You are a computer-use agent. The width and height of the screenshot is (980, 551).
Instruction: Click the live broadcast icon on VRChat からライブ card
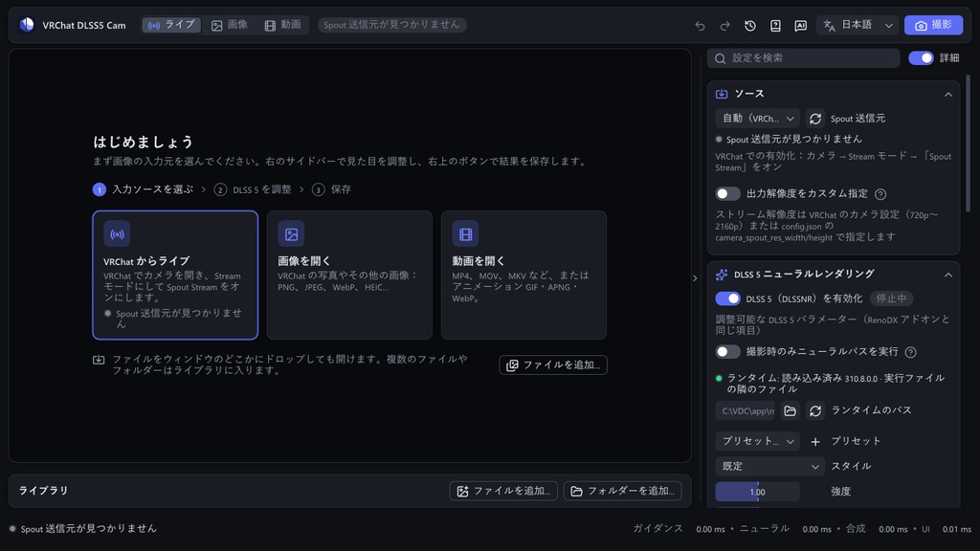click(117, 234)
